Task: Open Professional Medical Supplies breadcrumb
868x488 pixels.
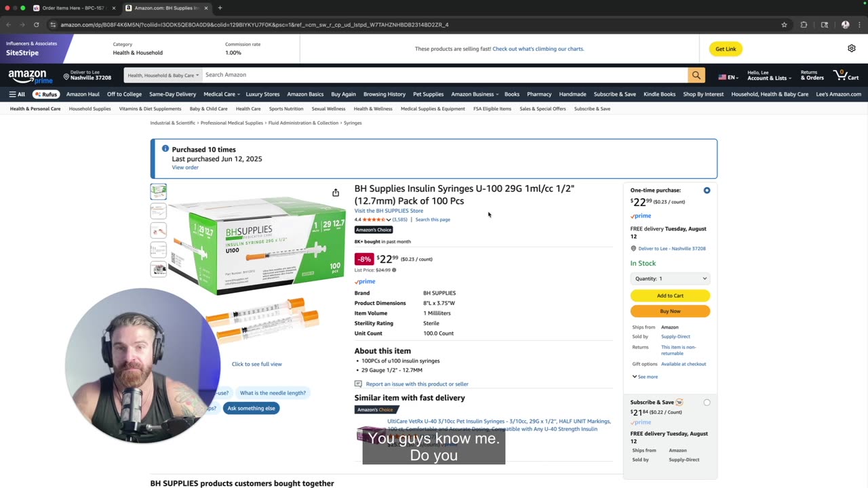Action: 231,123
